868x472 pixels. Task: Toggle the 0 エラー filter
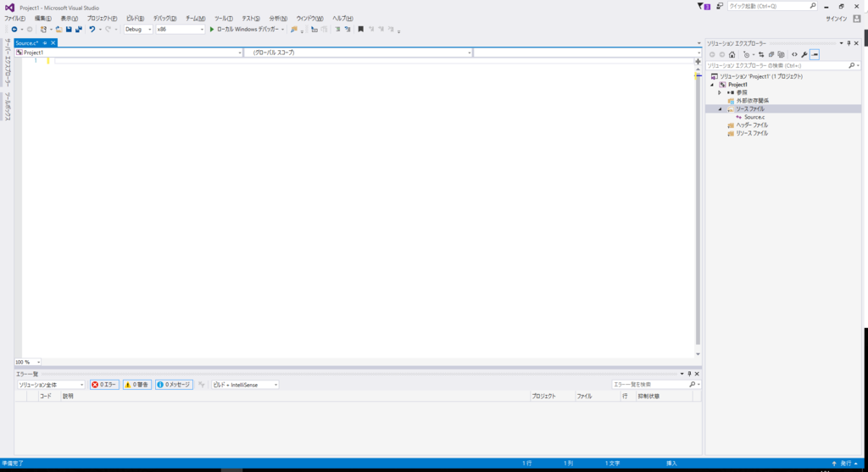[104, 385]
